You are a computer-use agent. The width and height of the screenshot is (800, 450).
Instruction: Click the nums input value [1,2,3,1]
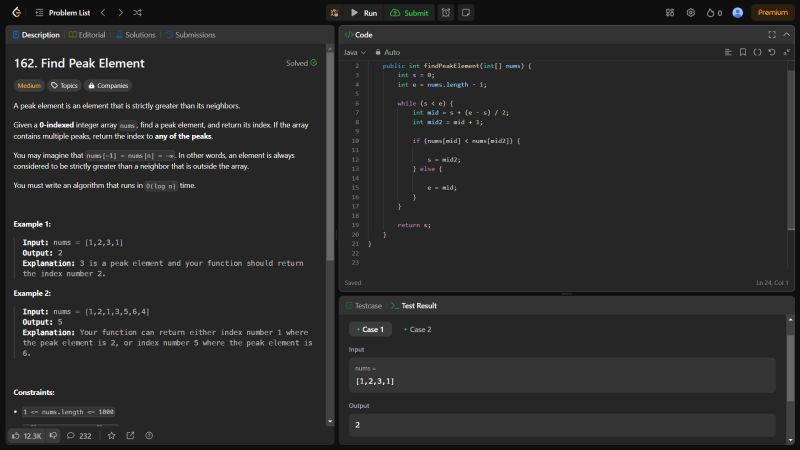point(375,381)
